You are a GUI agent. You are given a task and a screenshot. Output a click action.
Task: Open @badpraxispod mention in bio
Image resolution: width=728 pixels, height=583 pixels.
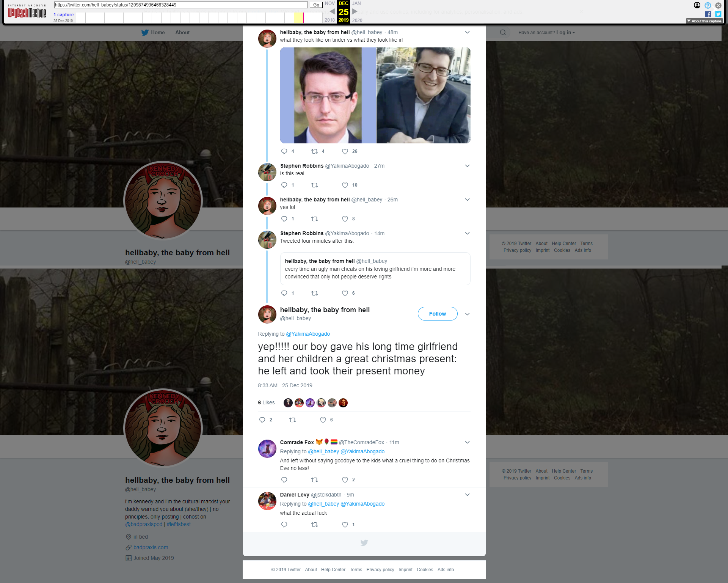pyautogui.click(x=144, y=525)
